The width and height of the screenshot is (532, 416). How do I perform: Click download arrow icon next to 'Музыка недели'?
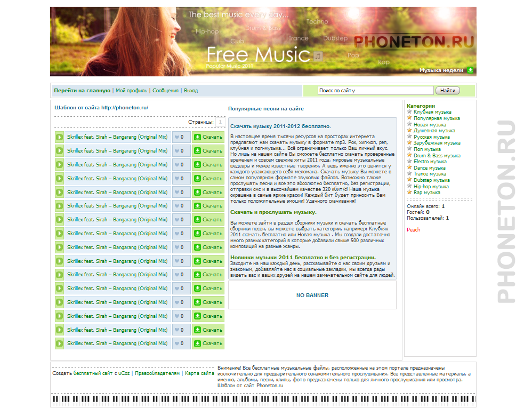pyautogui.click(x=470, y=70)
